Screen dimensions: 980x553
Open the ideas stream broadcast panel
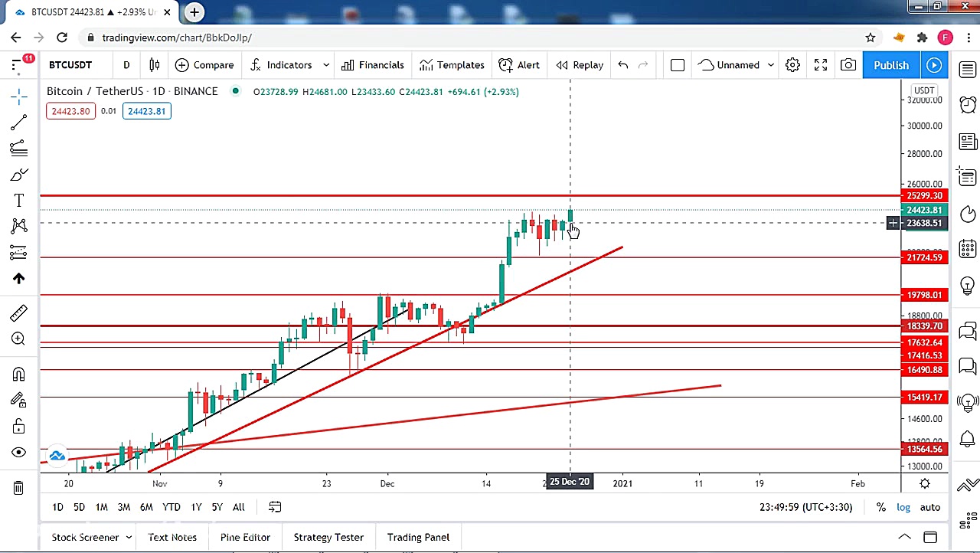[968, 402]
